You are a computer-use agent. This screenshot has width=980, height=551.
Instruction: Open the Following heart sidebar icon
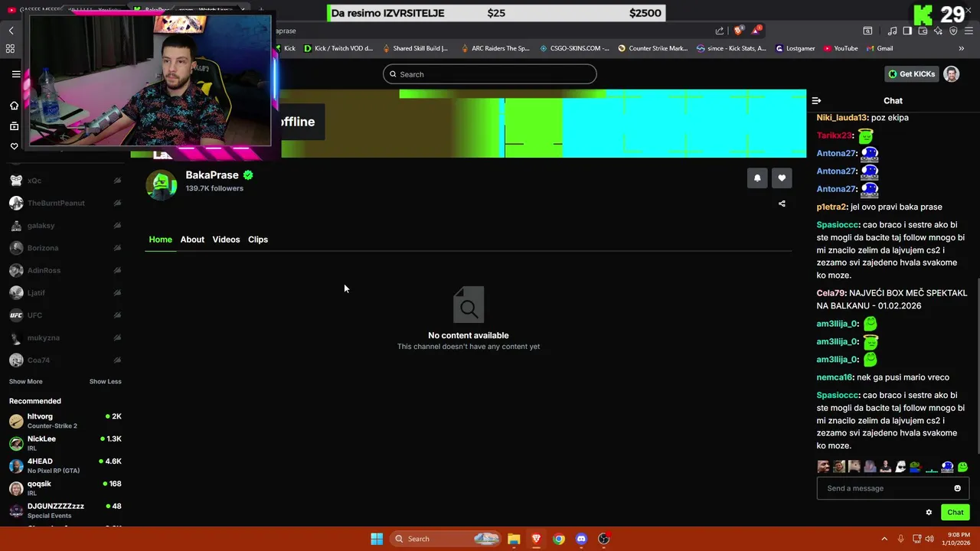(14, 146)
